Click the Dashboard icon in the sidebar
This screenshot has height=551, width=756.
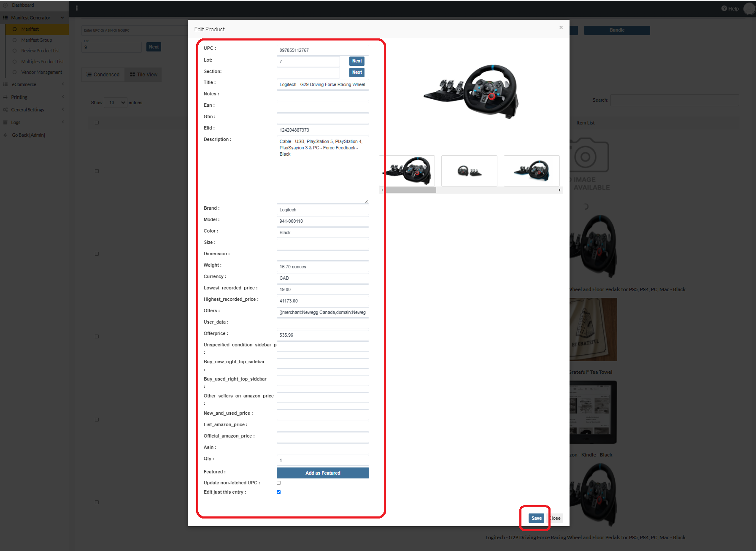(x=5, y=5)
